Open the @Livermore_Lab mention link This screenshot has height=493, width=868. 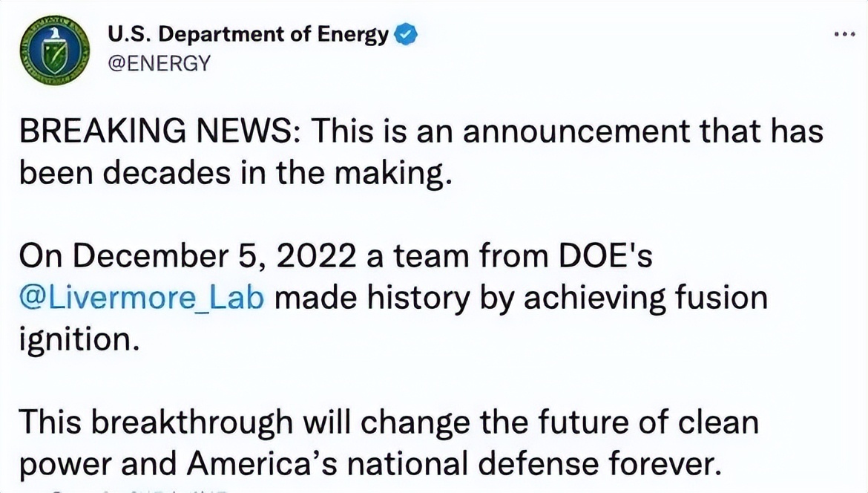pyautogui.click(x=141, y=299)
